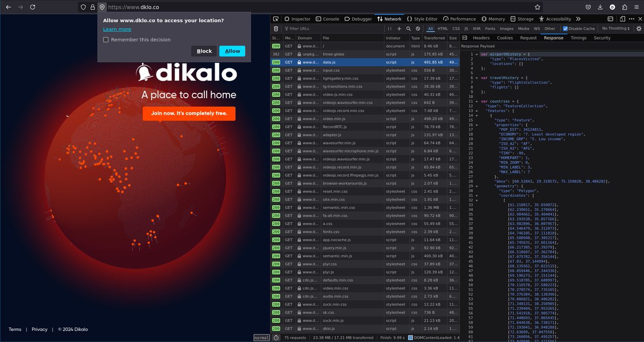The width and height of the screenshot is (644, 342).
Task: Collapse airportHistory fold at line 1
Action: pyautogui.click(x=477, y=54)
